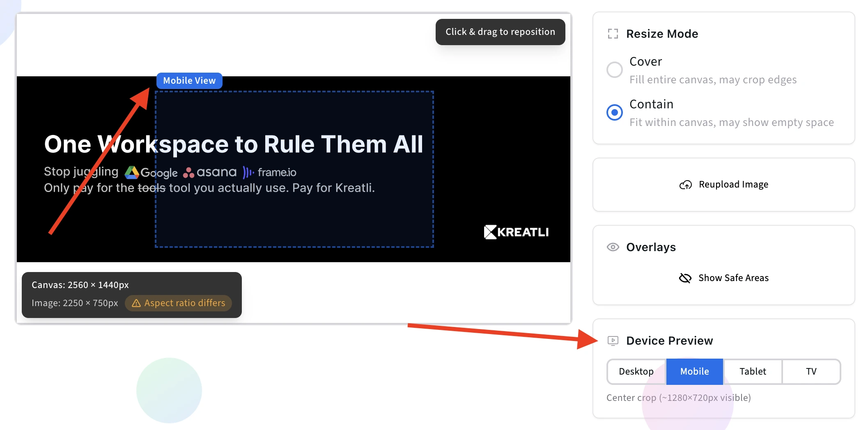Switch to the Desktop preview tab
The height and width of the screenshot is (430, 868).
[636, 371]
